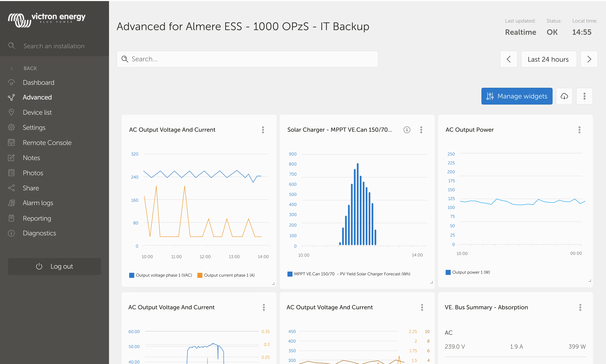Click the Share icon in sidebar
This screenshot has width=606, height=364.
point(11,188)
